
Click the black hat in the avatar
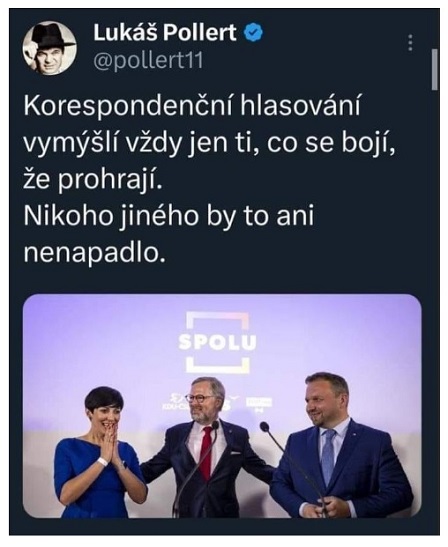pyautogui.click(x=52, y=36)
